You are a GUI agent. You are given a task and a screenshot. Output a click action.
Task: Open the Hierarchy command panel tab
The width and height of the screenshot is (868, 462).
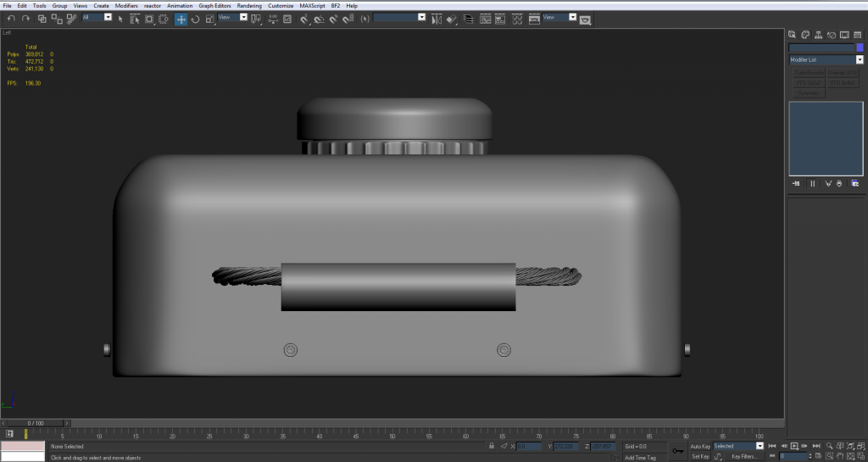[819, 35]
